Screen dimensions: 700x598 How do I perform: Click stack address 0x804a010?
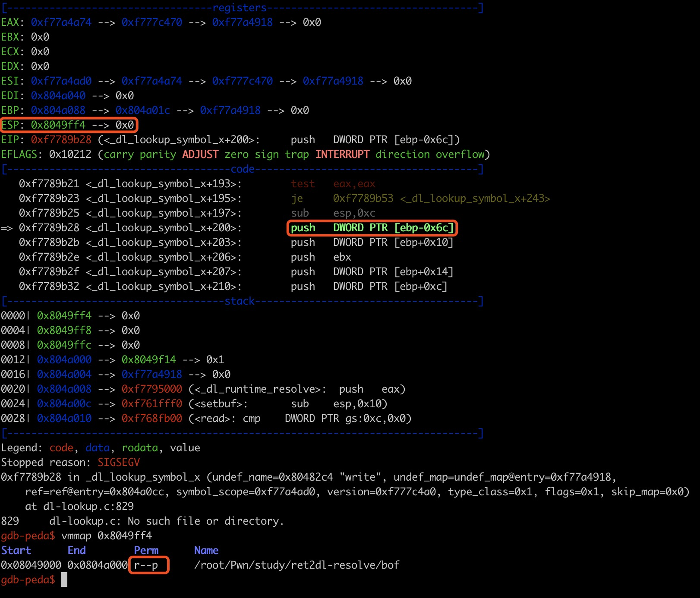[64, 419]
